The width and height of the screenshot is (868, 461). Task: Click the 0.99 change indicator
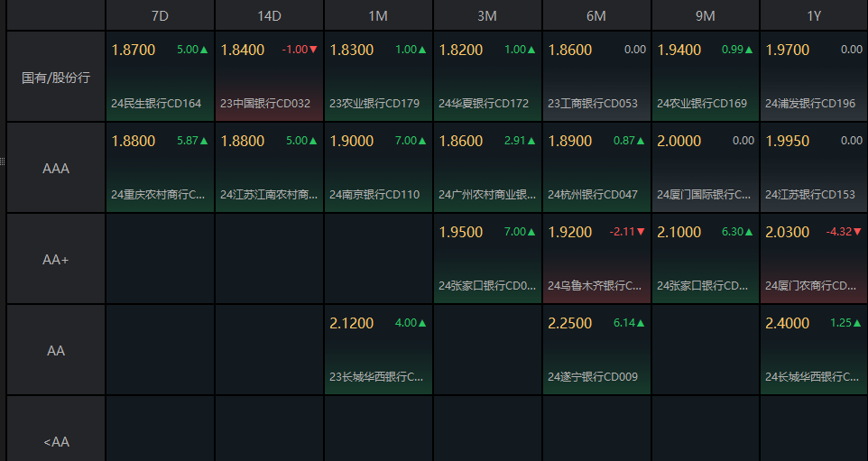coord(737,50)
